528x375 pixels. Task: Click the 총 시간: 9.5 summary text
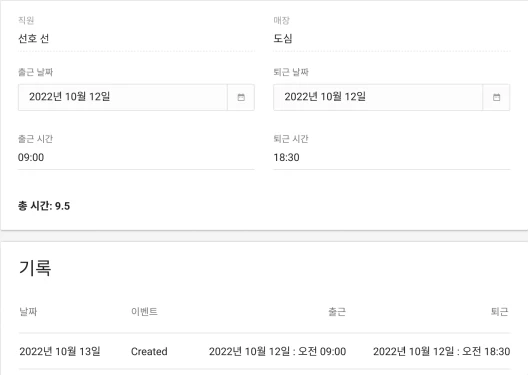[x=44, y=206]
